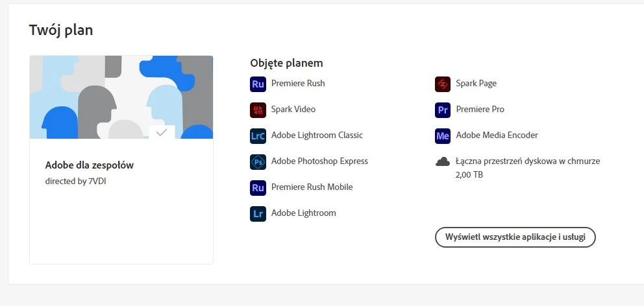The height and width of the screenshot is (306, 644).
Task: Click the checkmark on the plan card
Action: [162, 132]
